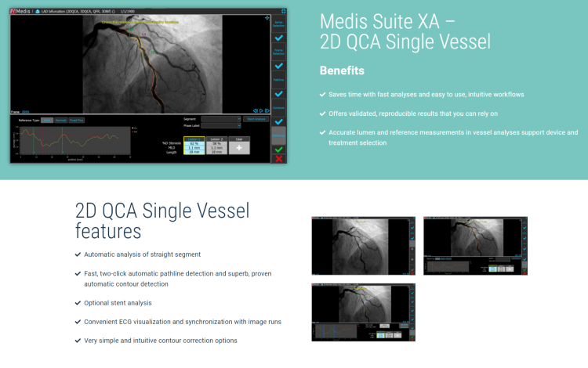Click 'Offers validated, reproducible results' benefit line
Screen dimensions: 588x368
pos(413,114)
